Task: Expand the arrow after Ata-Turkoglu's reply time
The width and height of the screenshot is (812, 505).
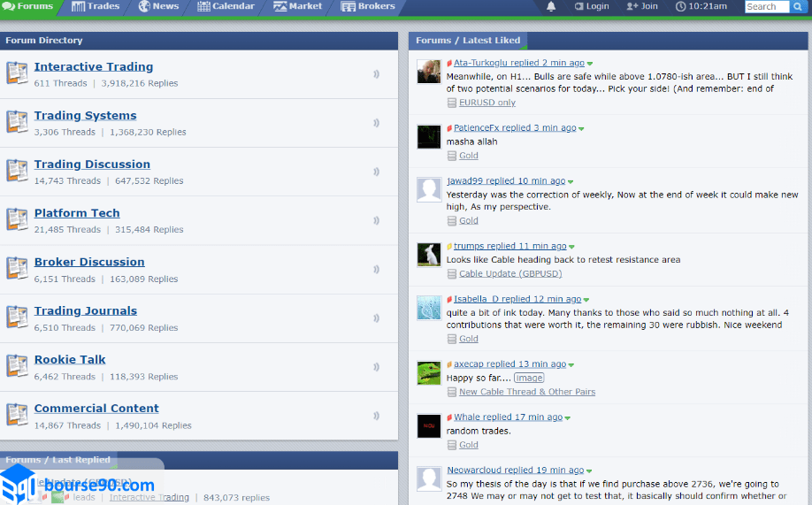Action: pos(590,64)
